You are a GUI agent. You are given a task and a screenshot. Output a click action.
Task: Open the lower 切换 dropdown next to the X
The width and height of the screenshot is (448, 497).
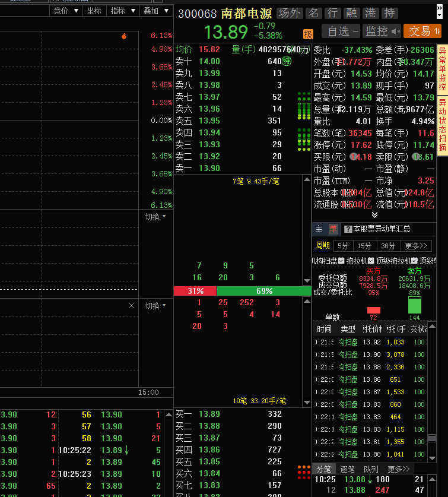pyautogui.click(x=155, y=306)
